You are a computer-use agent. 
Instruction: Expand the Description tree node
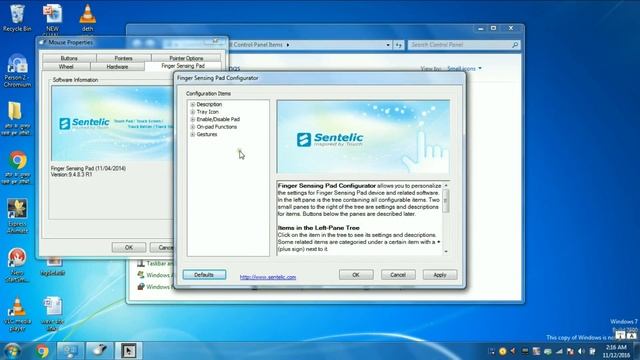[193, 104]
